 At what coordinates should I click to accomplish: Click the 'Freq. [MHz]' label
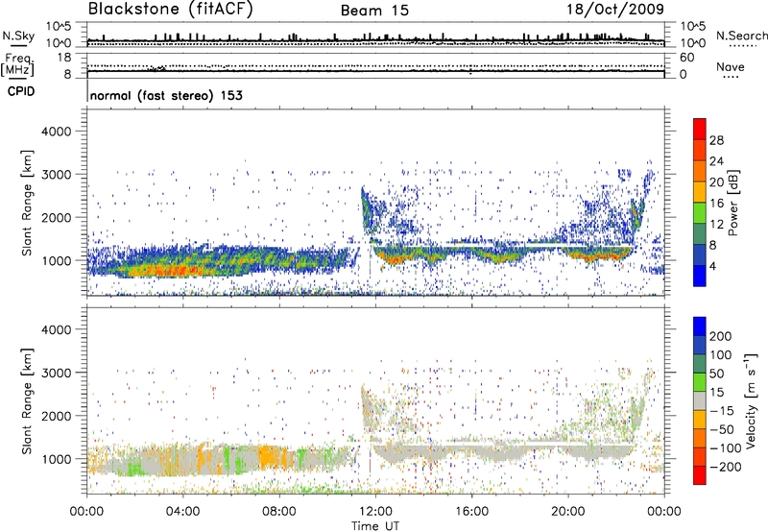click(18, 64)
